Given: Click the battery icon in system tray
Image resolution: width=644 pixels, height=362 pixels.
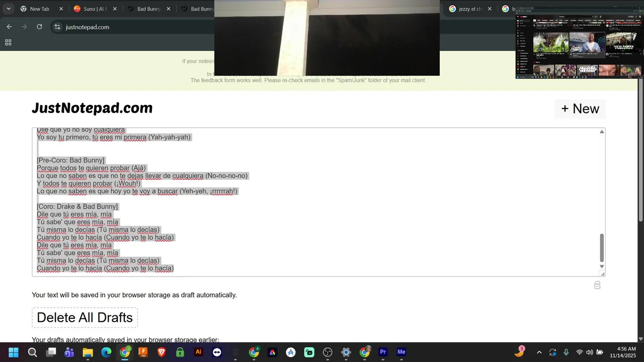Looking at the screenshot, I should click(600, 352).
